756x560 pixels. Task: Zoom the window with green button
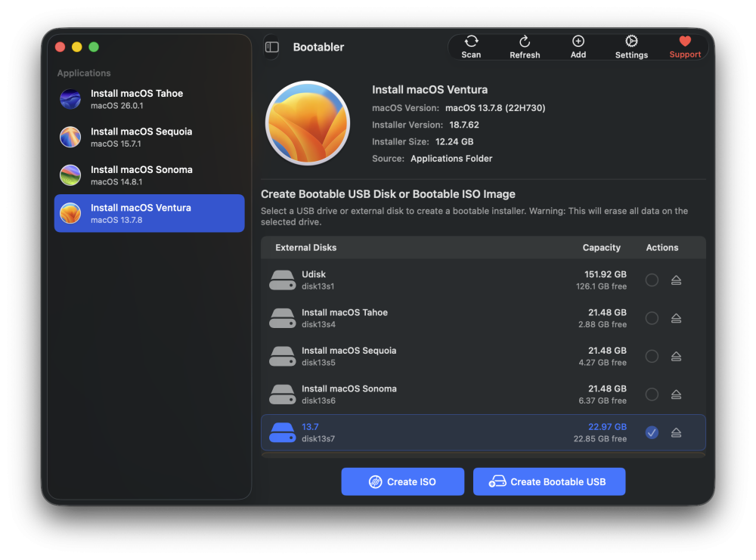(94, 47)
